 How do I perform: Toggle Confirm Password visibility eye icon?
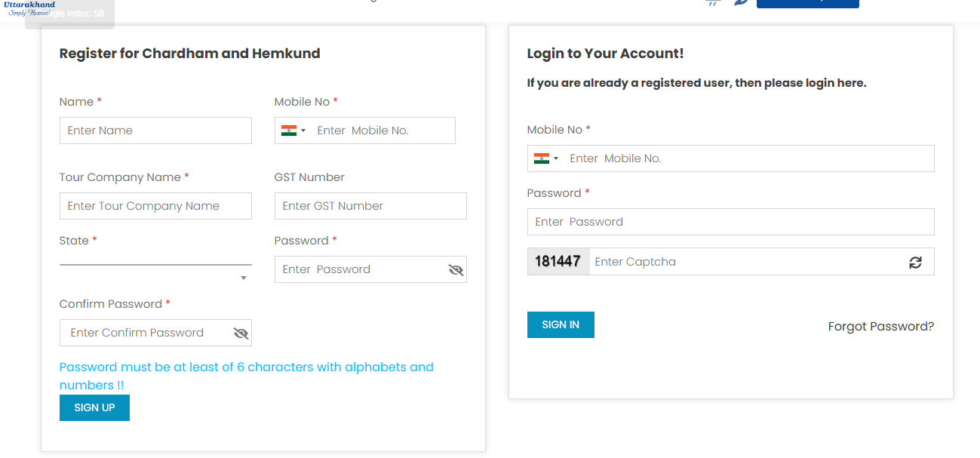pyautogui.click(x=241, y=333)
